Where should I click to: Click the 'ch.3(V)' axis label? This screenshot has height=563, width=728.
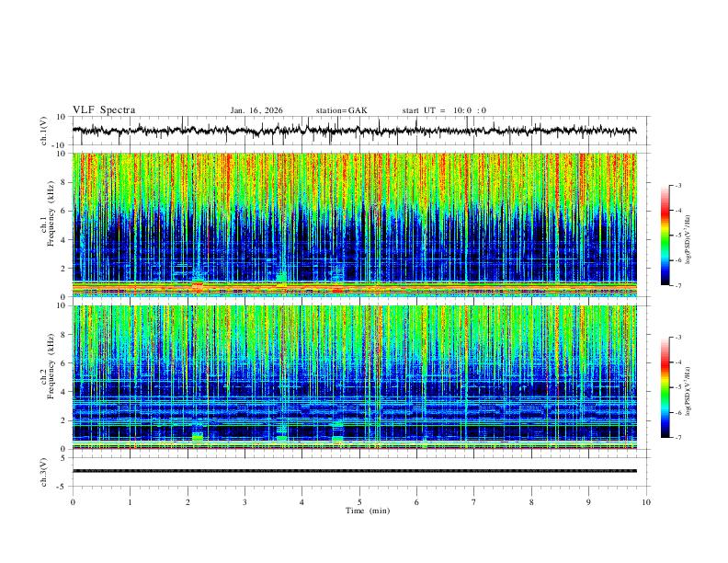pyautogui.click(x=44, y=472)
